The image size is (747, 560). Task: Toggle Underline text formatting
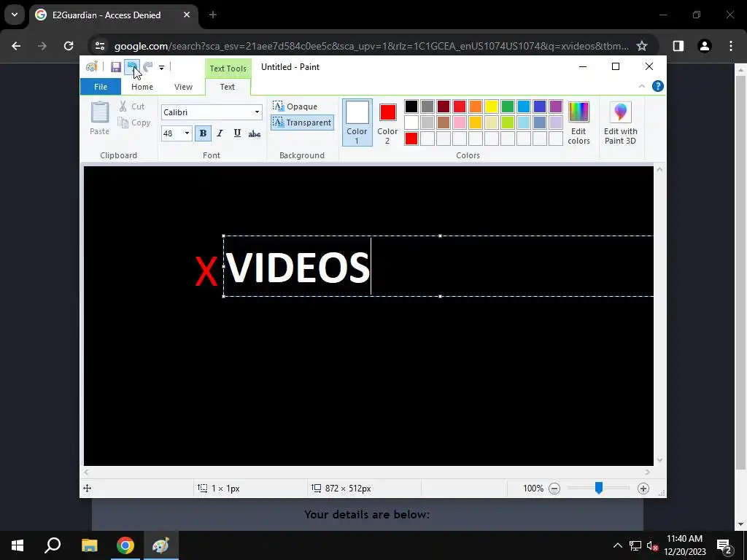(237, 133)
